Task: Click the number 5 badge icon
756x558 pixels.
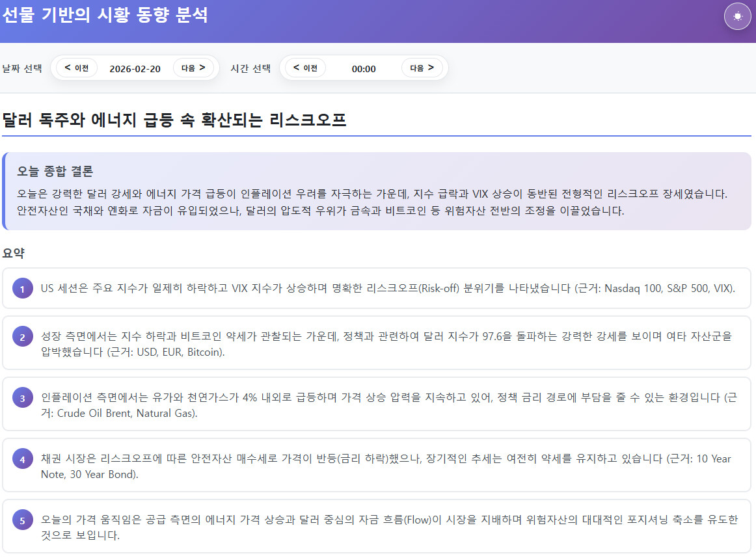Action: 22,520
